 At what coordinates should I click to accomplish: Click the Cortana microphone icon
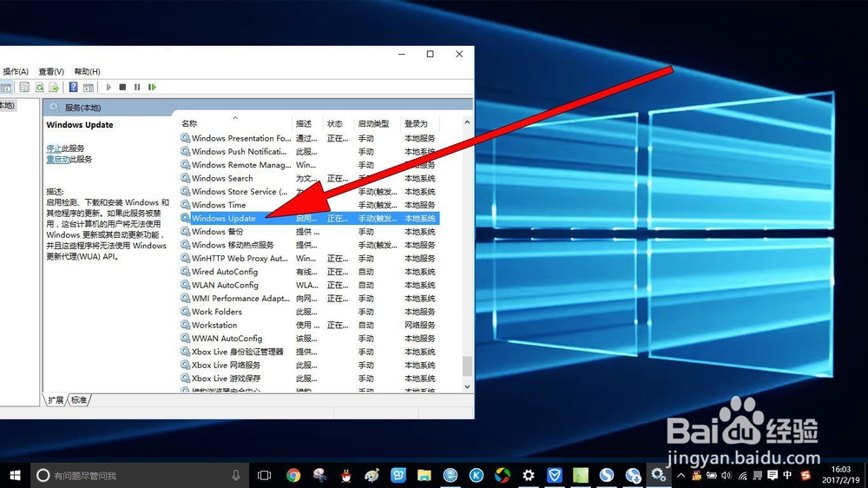236,475
